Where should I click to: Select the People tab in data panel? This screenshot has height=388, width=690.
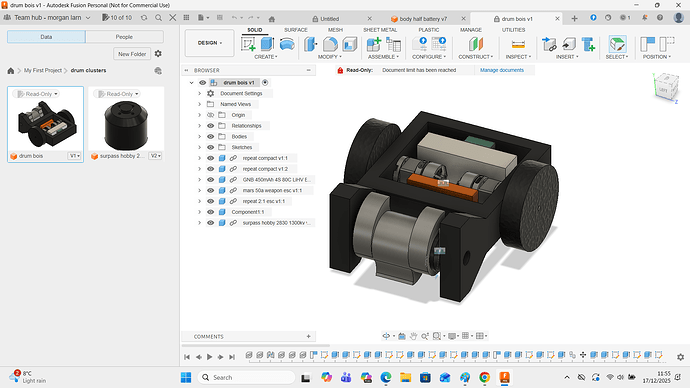(125, 37)
